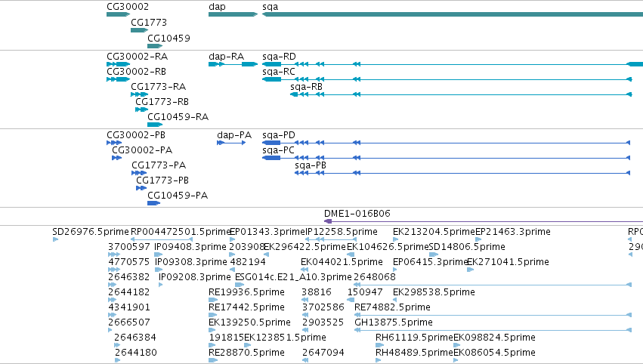The width and height of the screenshot is (643, 364).
Task: Select the EP21463.3prime label
Action: pyautogui.click(x=512, y=232)
